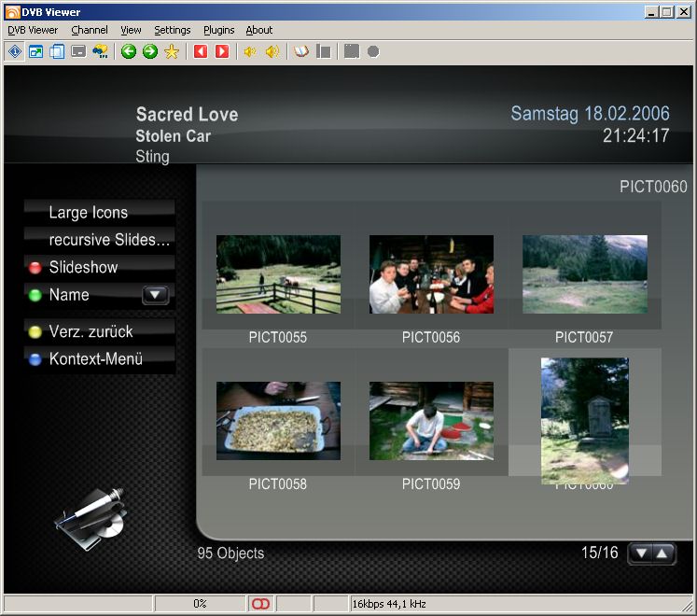
Task: Open the Plugins menu
Action: point(219,30)
